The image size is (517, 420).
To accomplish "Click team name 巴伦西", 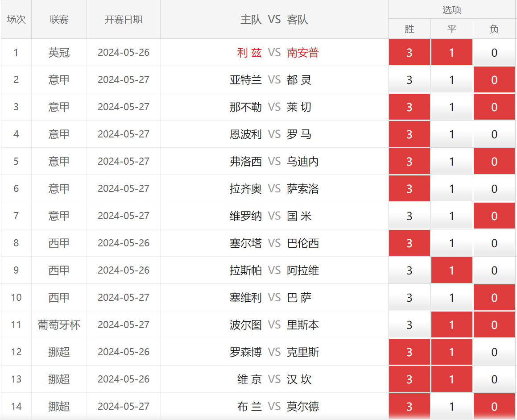I will point(303,243).
